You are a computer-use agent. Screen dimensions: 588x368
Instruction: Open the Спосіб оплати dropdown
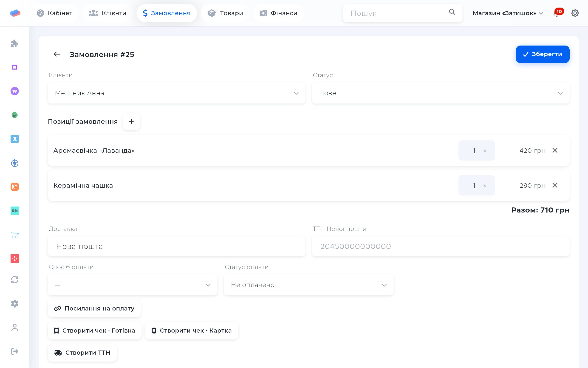[x=133, y=285]
